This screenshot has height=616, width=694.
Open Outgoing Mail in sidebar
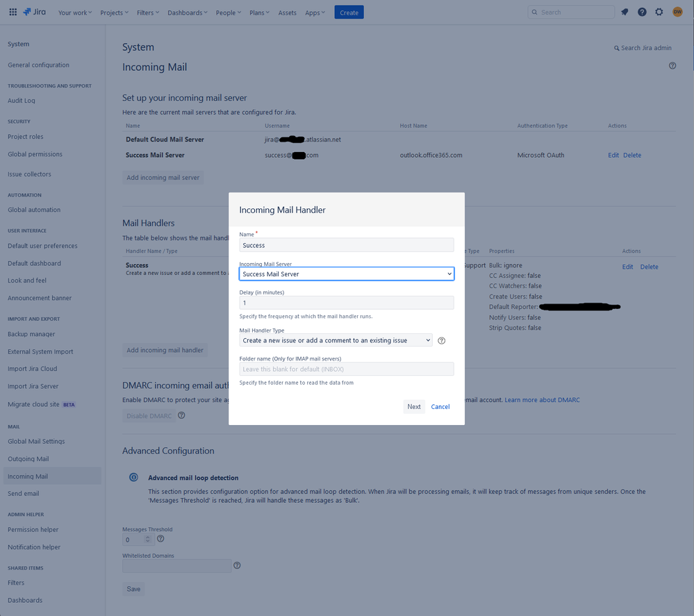click(x=28, y=458)
